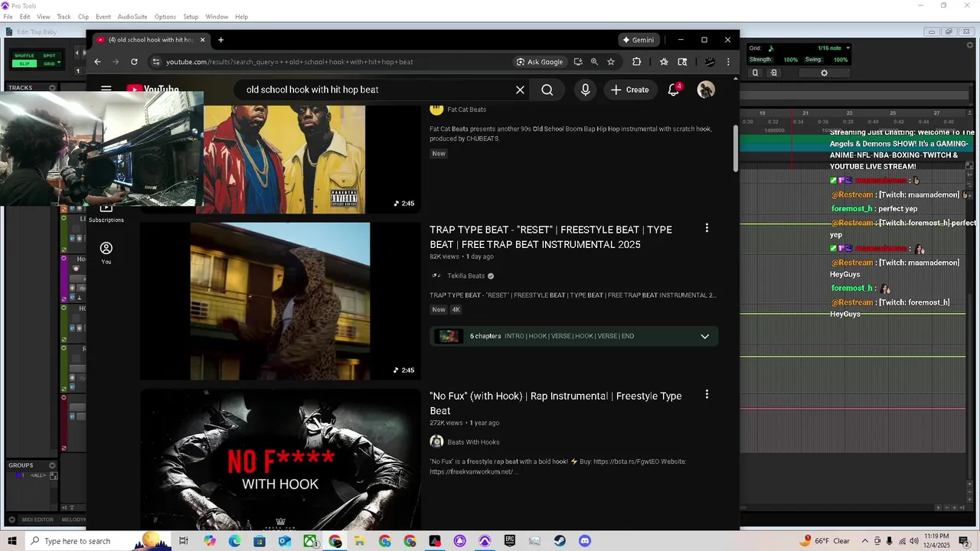Search with voice microphone button
The width and height of the screenshot is (980, 551).
click(x=586, y=90)
